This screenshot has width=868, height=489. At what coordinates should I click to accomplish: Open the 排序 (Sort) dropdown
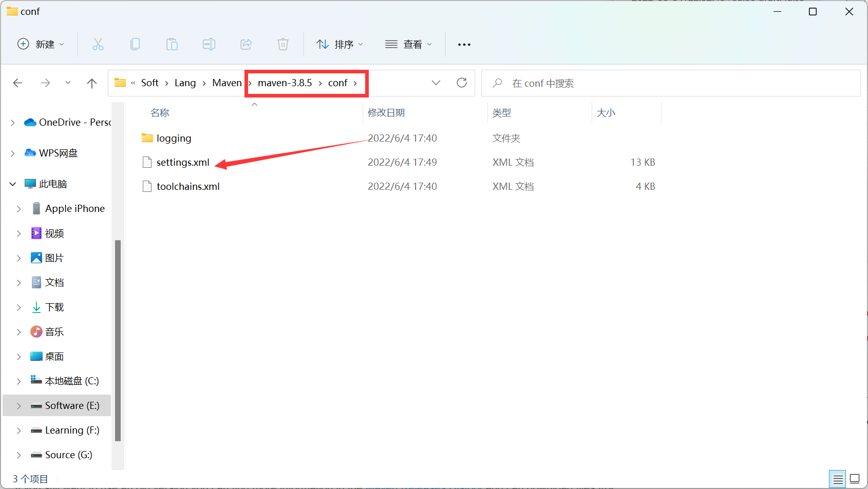coord(339,45)
